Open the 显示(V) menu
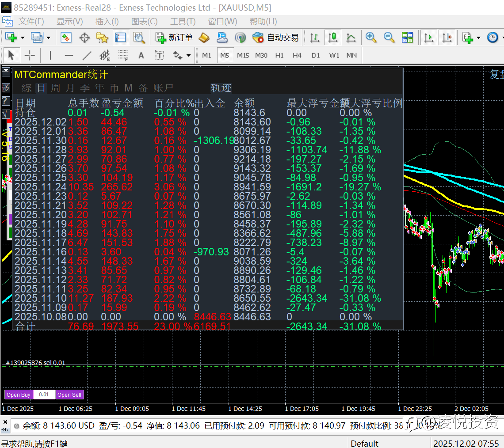504x448 pixels. 70,22
